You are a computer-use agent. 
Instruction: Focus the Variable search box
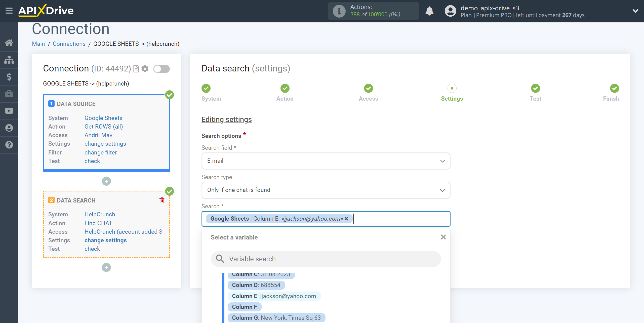pyautogui.click(x=326, y=259)
